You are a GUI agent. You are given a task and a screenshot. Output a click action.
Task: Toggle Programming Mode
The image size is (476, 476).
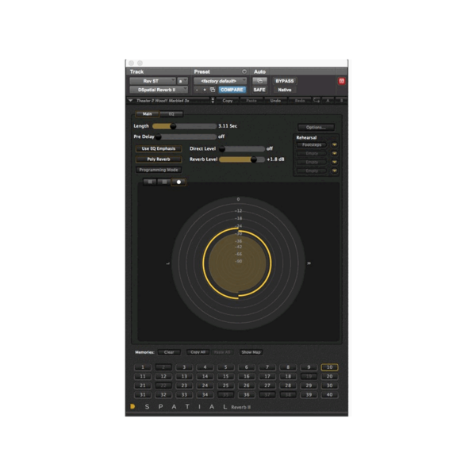pos(159,170)
